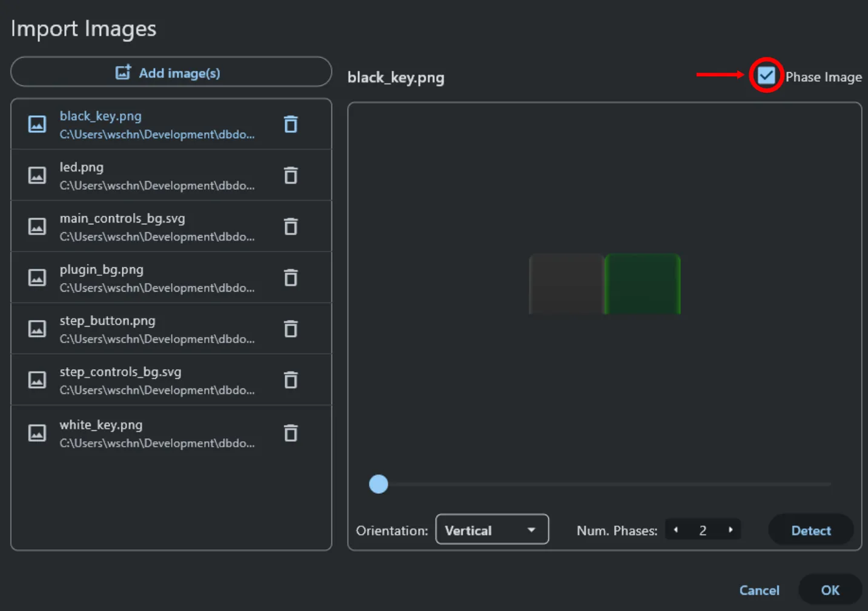Viewport: 868px width, 611px height.
Task: Select main_controls_bg.svg in the list
Action: (x=171, y=226)
